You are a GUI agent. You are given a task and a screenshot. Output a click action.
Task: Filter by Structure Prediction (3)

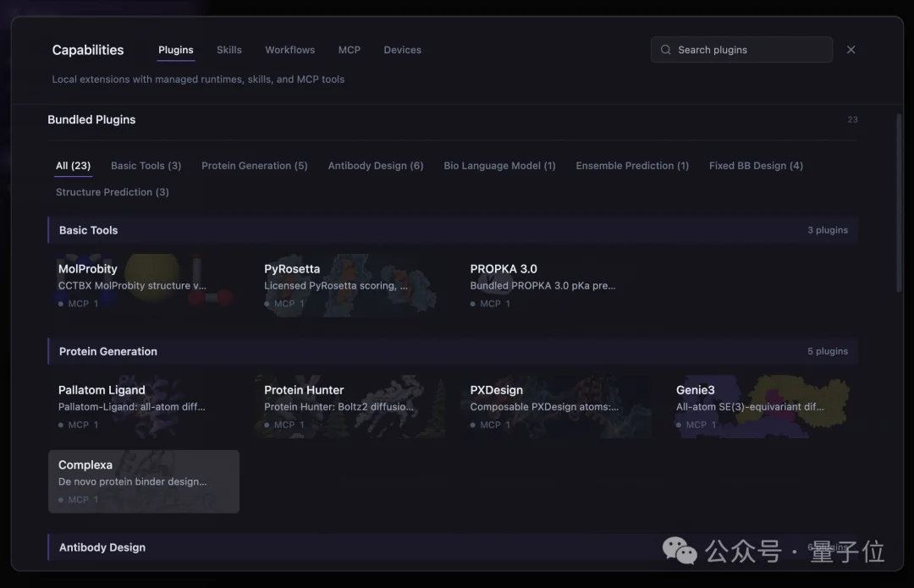point(112,192)
